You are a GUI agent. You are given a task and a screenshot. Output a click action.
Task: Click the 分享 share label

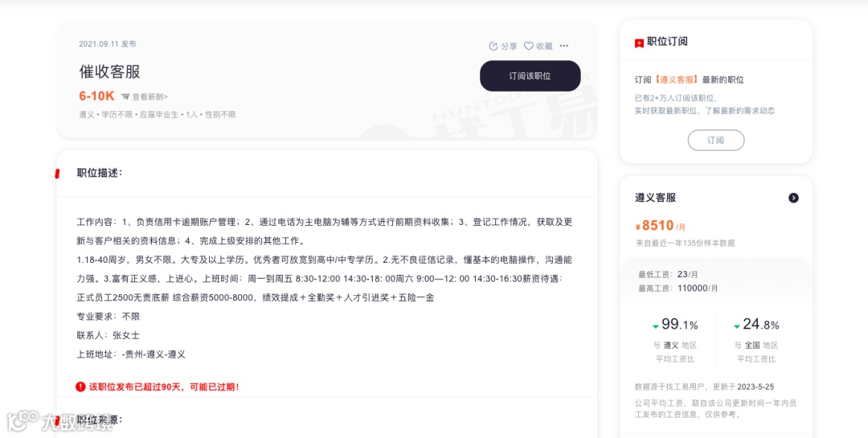point(510,46)
